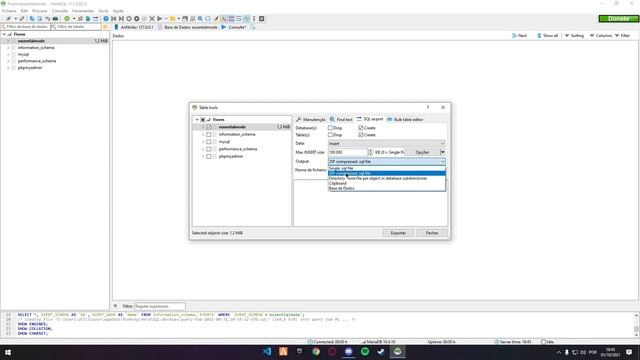Open Windows Start menu
Image resolution: width=640 pixels, height=360 pixels.
pyautogui.click(x=8, y=352)
